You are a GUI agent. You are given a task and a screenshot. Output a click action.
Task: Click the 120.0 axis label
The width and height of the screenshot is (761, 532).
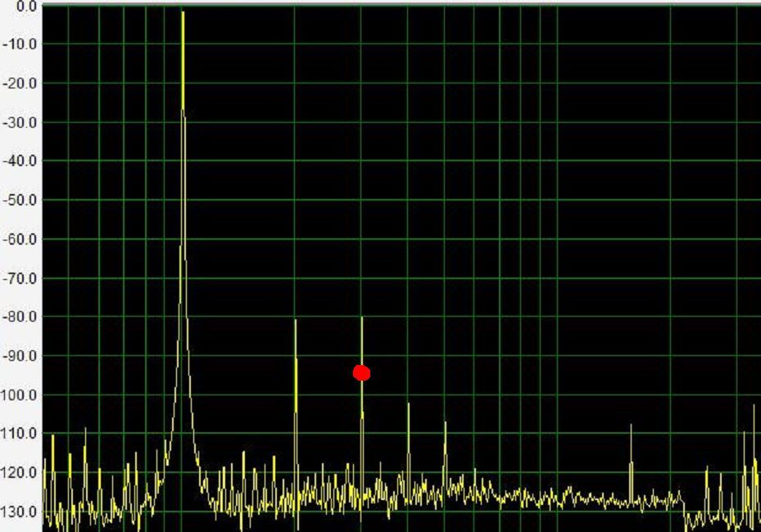(x=19, y=472)
